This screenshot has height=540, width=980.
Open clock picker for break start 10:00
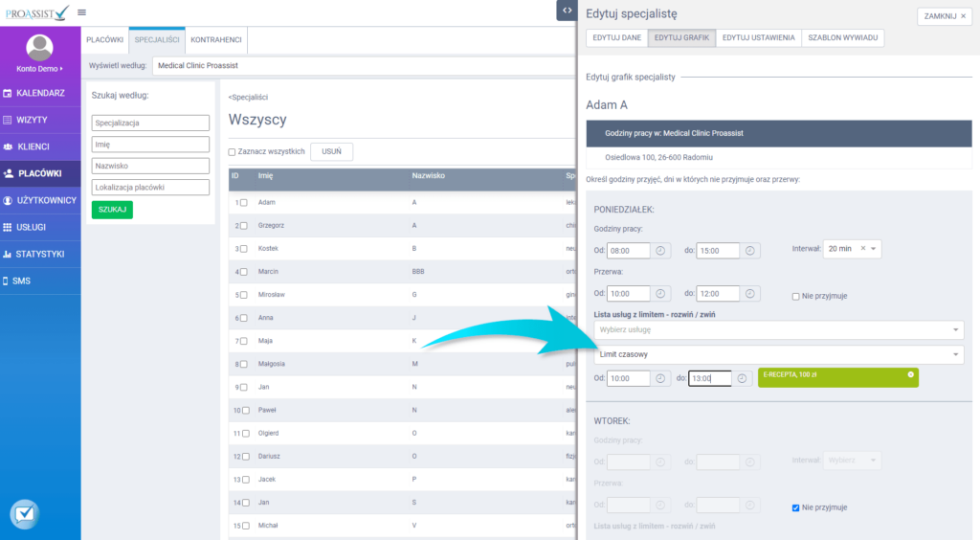(660, 294)
